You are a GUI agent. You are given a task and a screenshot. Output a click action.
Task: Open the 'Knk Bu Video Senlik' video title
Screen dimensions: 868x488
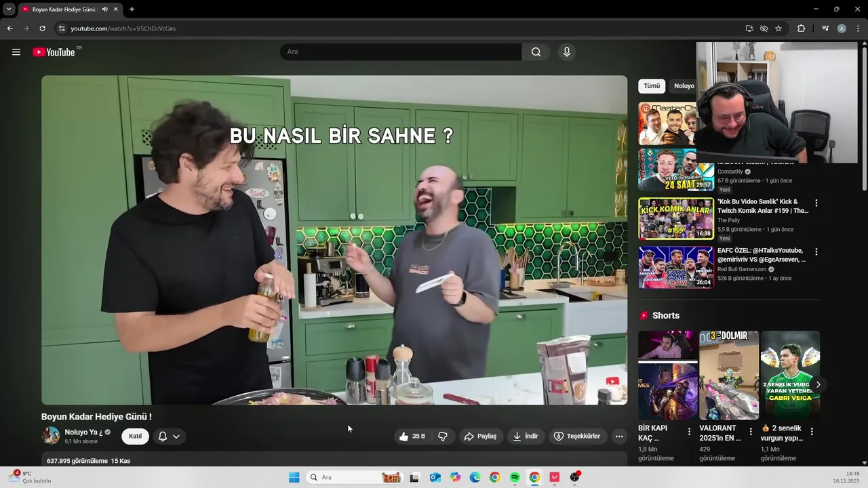[763, 206]
